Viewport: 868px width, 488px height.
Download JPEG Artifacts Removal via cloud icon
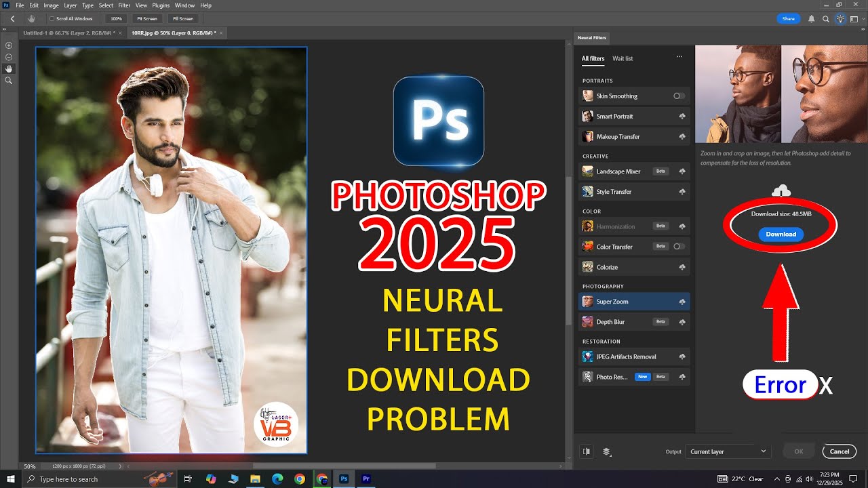(x=682, y=357)
